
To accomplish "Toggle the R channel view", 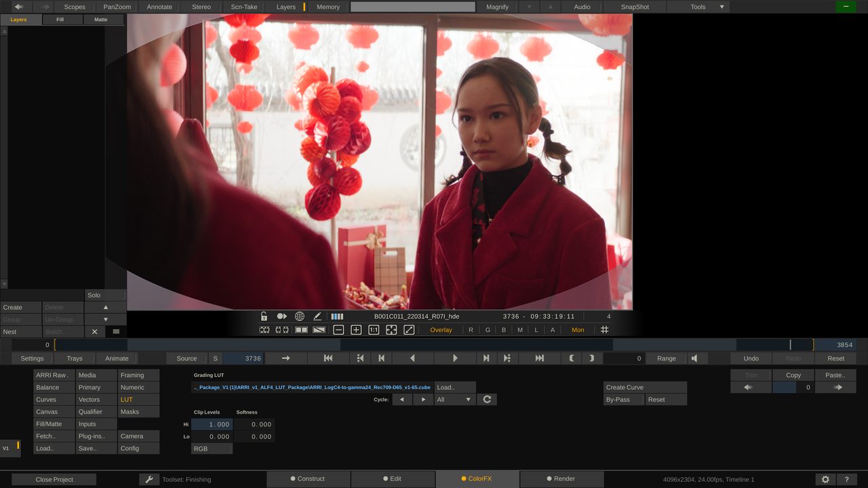I will coord(471,330).
